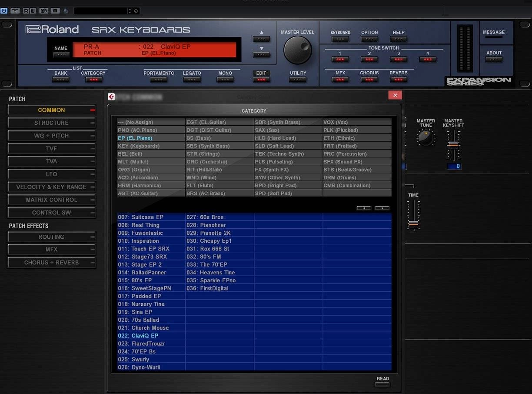Toggle Tone Switch 3
532x394 pixels.
(x=399, y=60)
